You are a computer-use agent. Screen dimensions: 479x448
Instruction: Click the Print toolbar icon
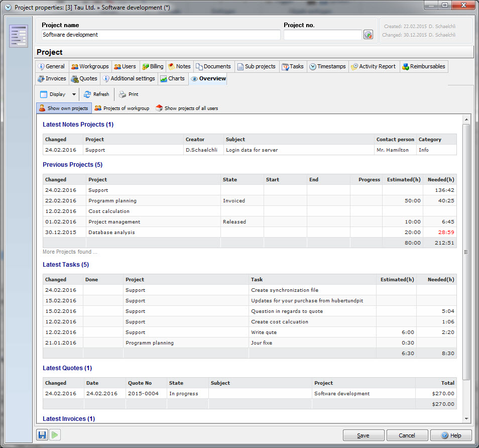tap(123, 94)
